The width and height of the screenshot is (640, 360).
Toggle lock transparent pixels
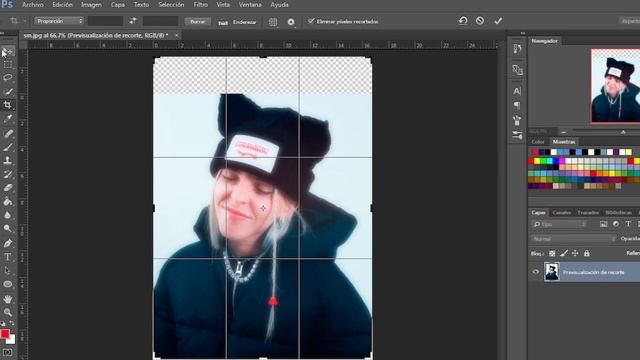[x=552, y=253]
